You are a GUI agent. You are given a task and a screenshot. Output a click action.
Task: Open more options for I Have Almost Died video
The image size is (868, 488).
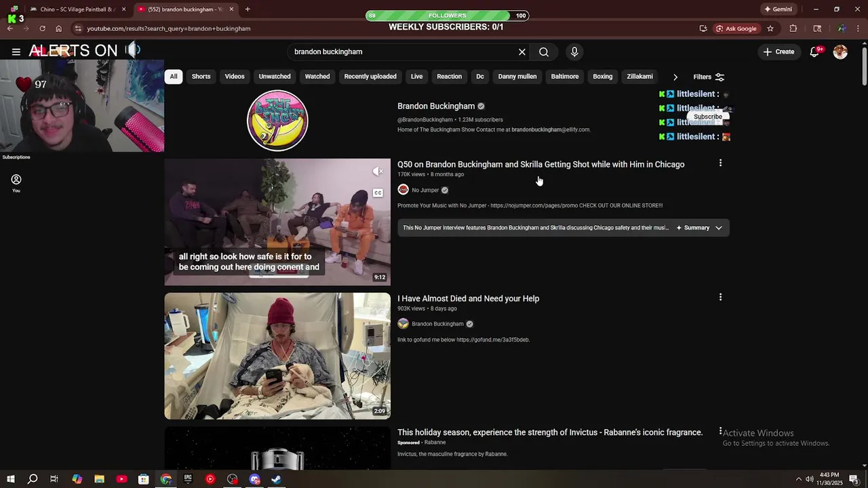[720, 297]
